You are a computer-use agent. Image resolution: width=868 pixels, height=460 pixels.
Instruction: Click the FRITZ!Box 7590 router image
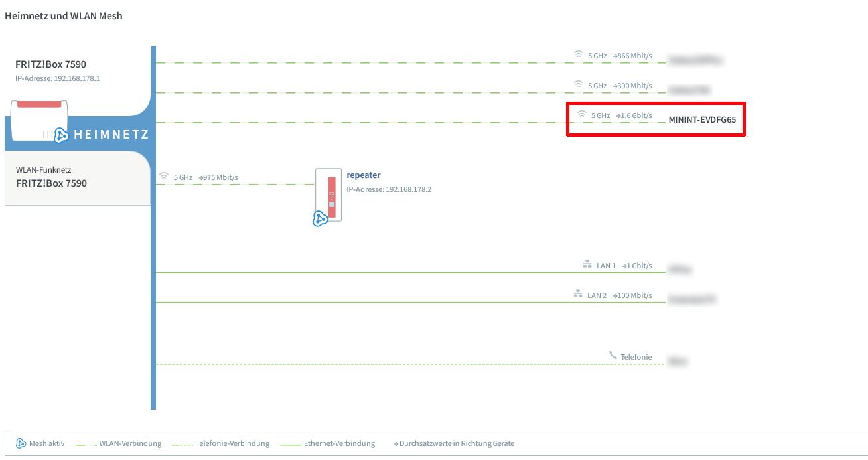pos(38,120)
